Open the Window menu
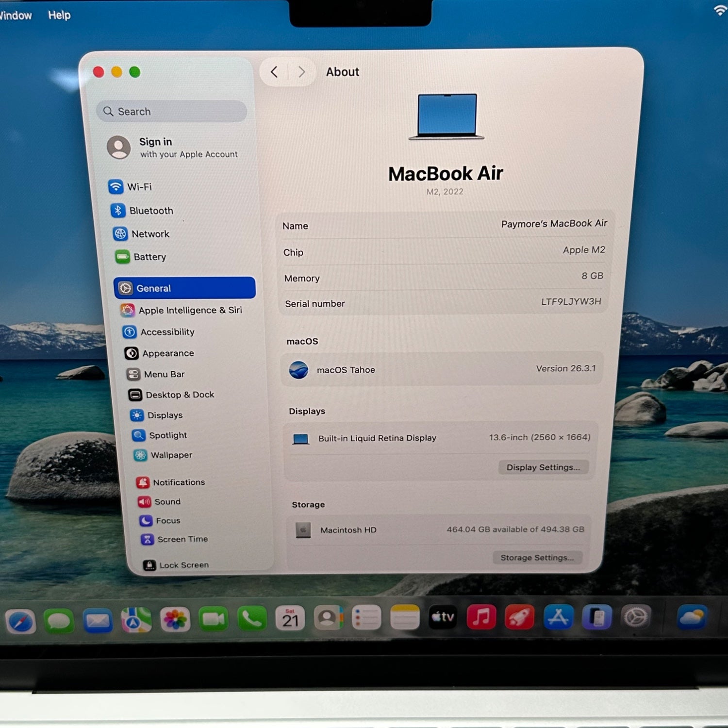This screenshot has width=728, height=728. (x=16, y=16)
